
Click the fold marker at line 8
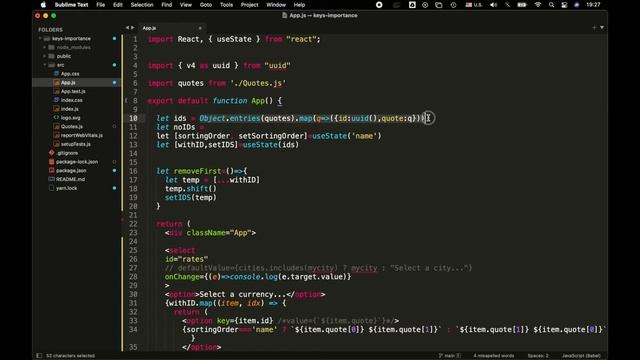point(126,100)
